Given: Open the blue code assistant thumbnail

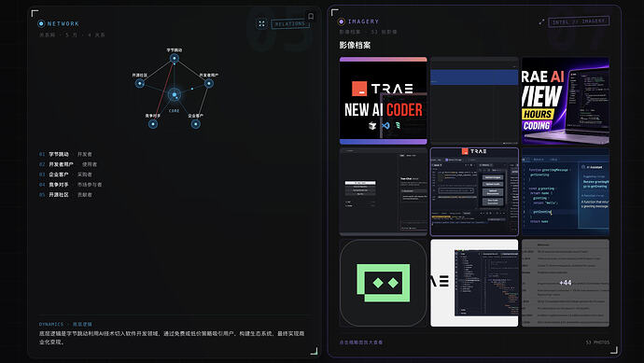Looking at the screenshot, I should pyautogui.click(x=566, y=192).
